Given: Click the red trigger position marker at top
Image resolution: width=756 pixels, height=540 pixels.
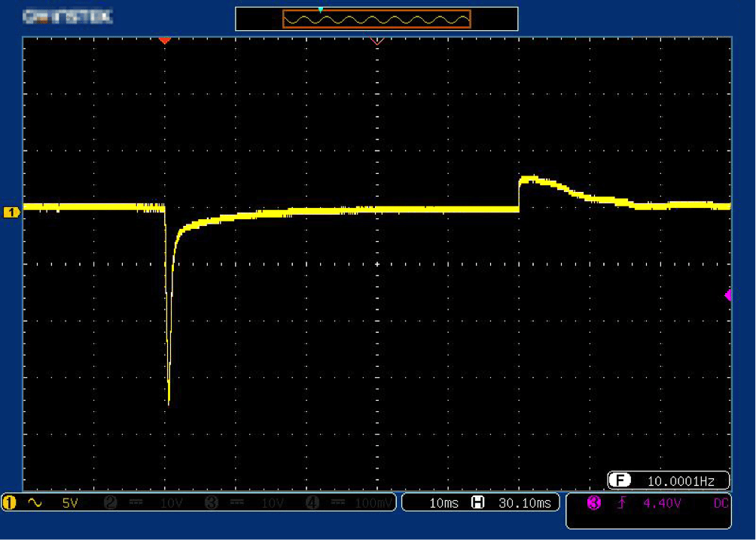Looking at the screenshot, I should (x=165, y=40).
